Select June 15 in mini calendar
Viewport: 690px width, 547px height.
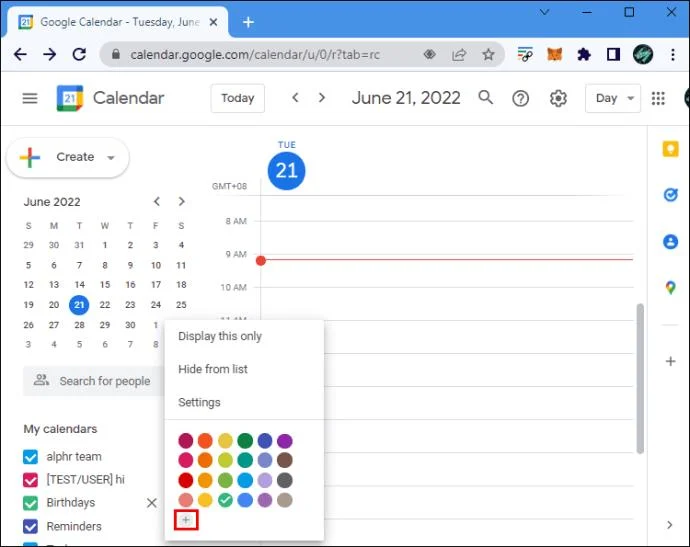point(105,285)
